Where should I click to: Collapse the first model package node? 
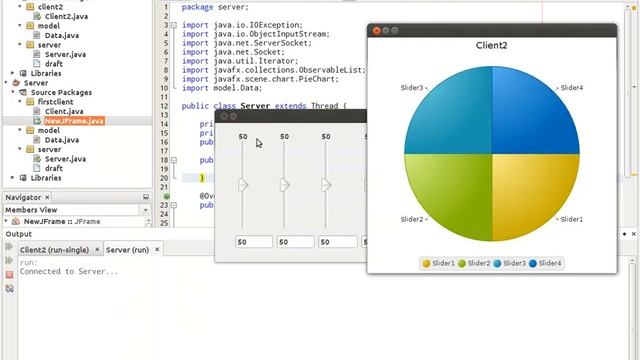pos(20,26)
